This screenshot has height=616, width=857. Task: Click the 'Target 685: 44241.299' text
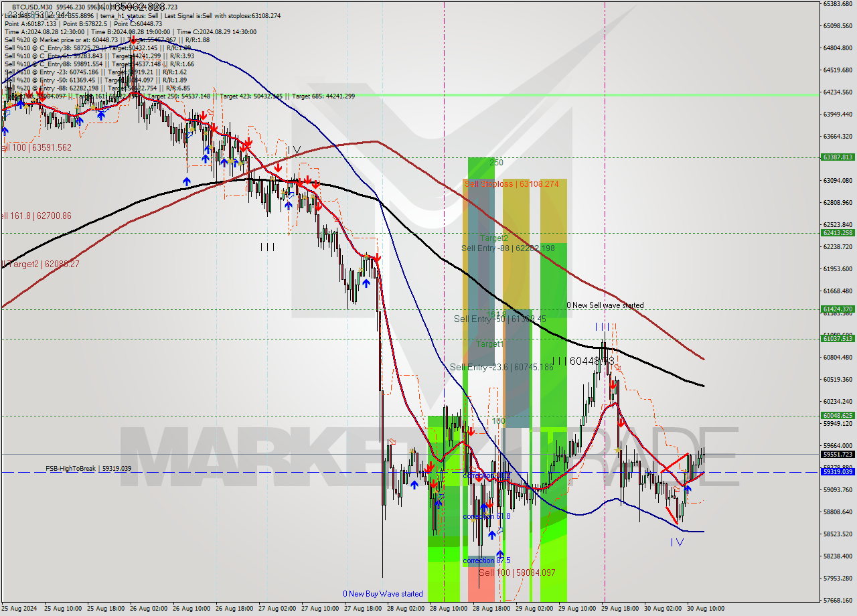click(323, 96)
